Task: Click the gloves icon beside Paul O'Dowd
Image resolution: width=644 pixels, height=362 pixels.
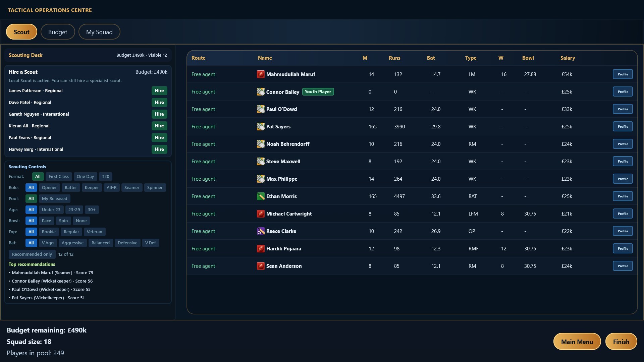Action: tap(261, 109)
